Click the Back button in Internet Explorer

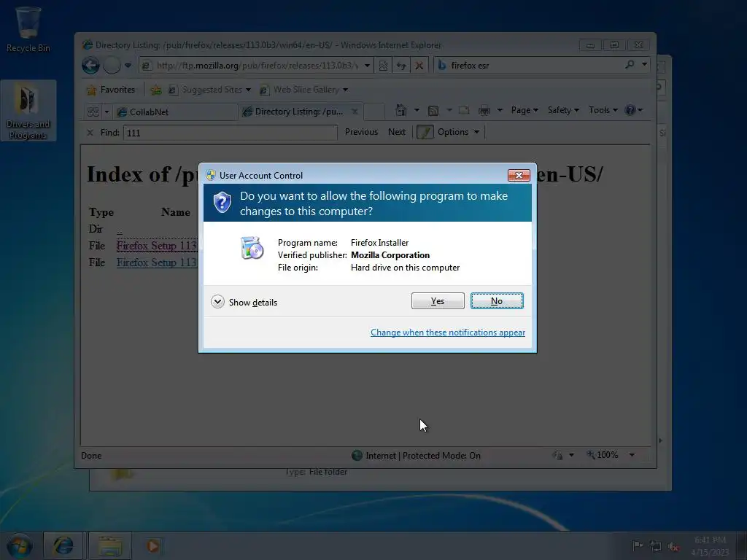pos(90,65)
